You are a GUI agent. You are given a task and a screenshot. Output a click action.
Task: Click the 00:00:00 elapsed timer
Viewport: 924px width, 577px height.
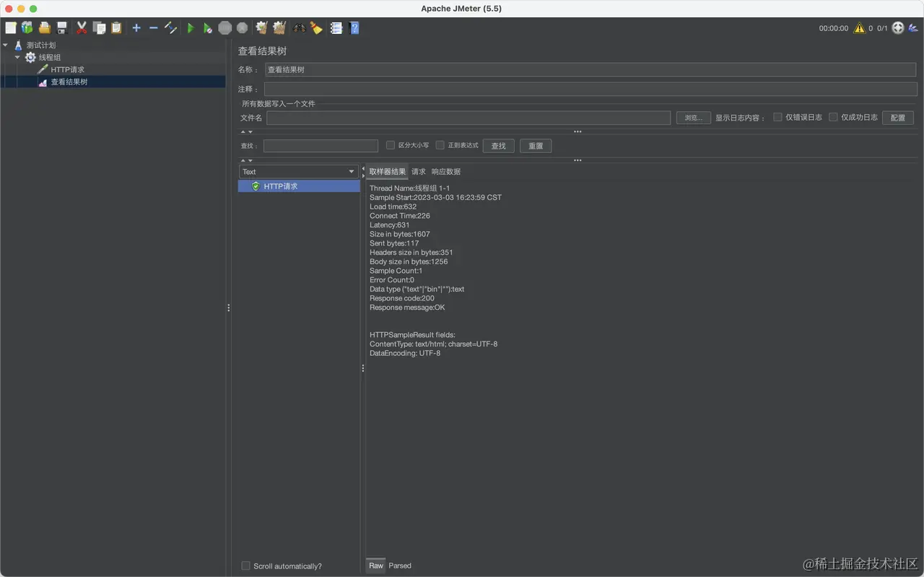coord(834,28)
